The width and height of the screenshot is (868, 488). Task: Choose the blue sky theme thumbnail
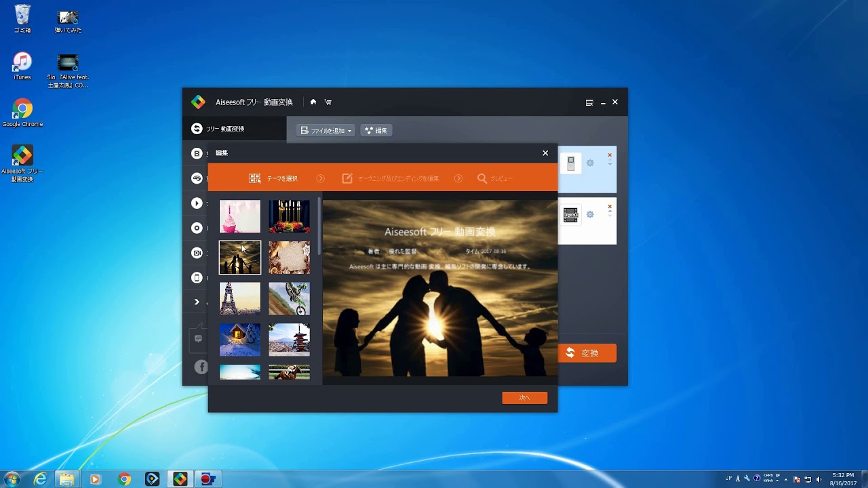pos(240,372)
